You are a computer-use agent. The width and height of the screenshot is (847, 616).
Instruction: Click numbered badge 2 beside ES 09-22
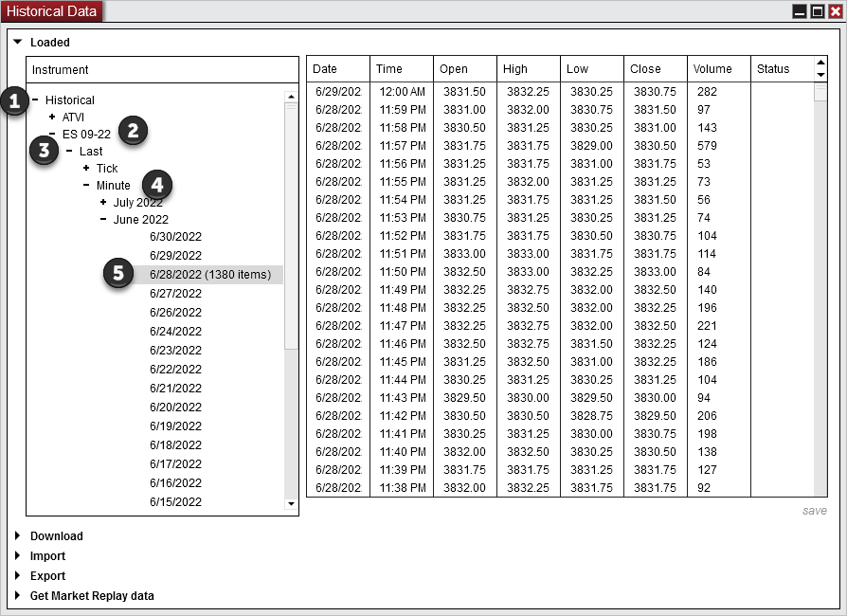[x=134, y=132]
